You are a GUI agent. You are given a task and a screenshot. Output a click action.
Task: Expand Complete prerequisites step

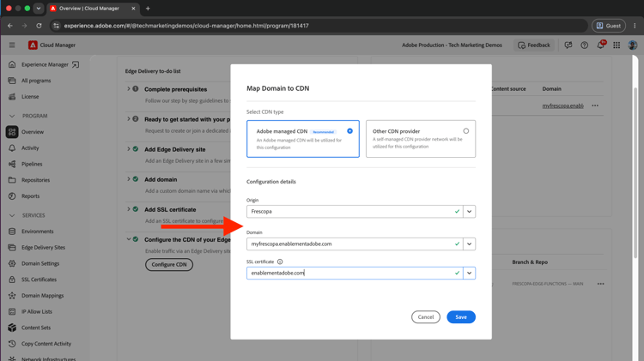(129, 88)
